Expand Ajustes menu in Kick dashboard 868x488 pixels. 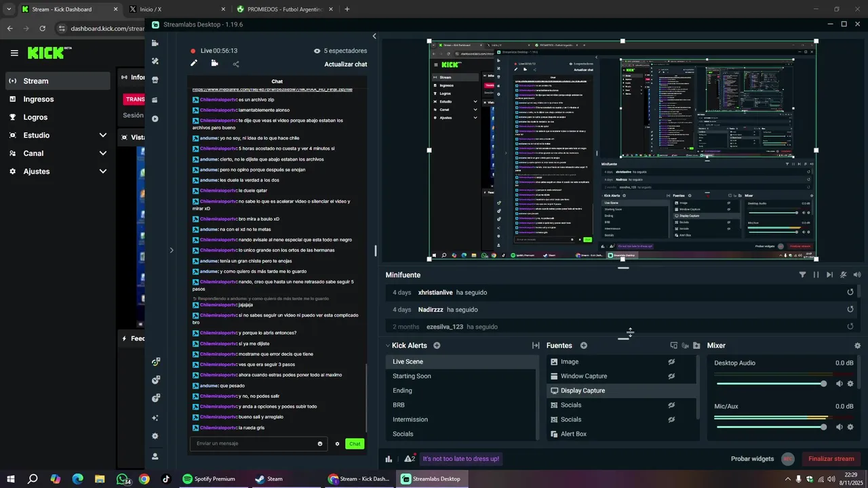click(x=102, y=171)
